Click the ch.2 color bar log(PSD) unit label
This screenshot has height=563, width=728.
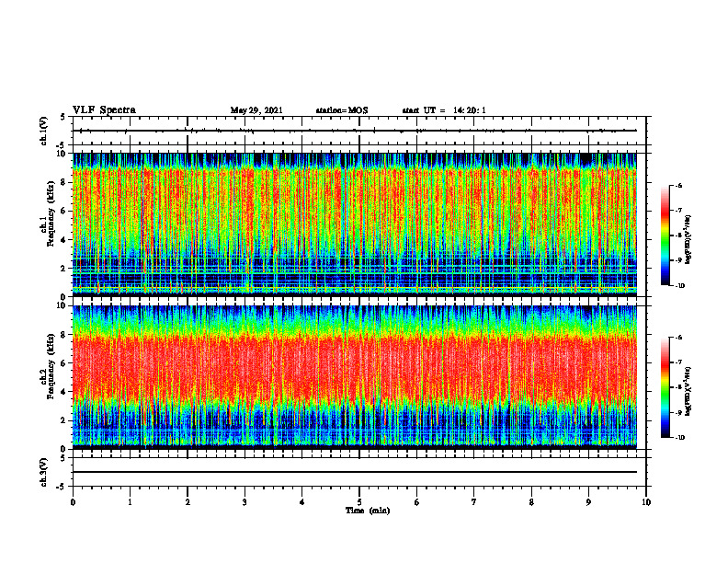pos(688,391)
